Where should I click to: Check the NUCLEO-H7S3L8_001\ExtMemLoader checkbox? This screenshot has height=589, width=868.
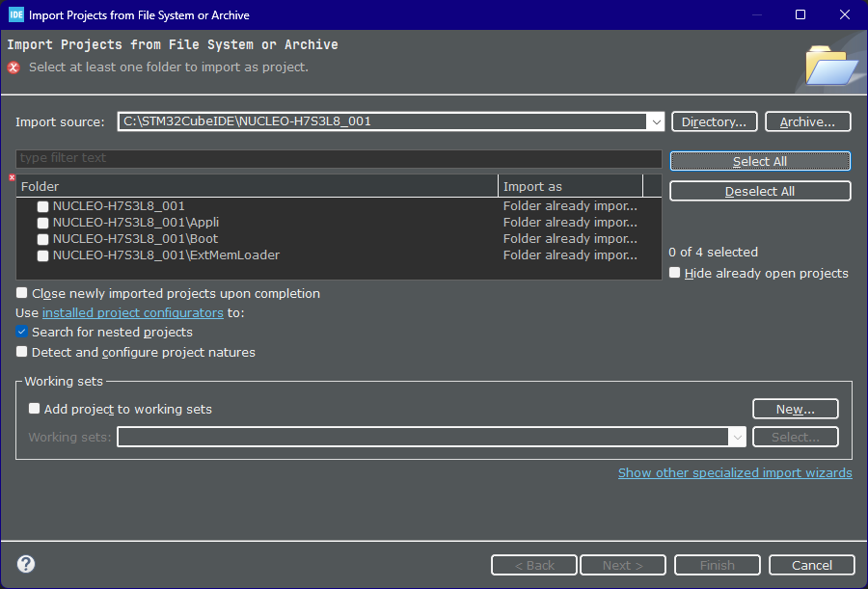click(42, 255)
